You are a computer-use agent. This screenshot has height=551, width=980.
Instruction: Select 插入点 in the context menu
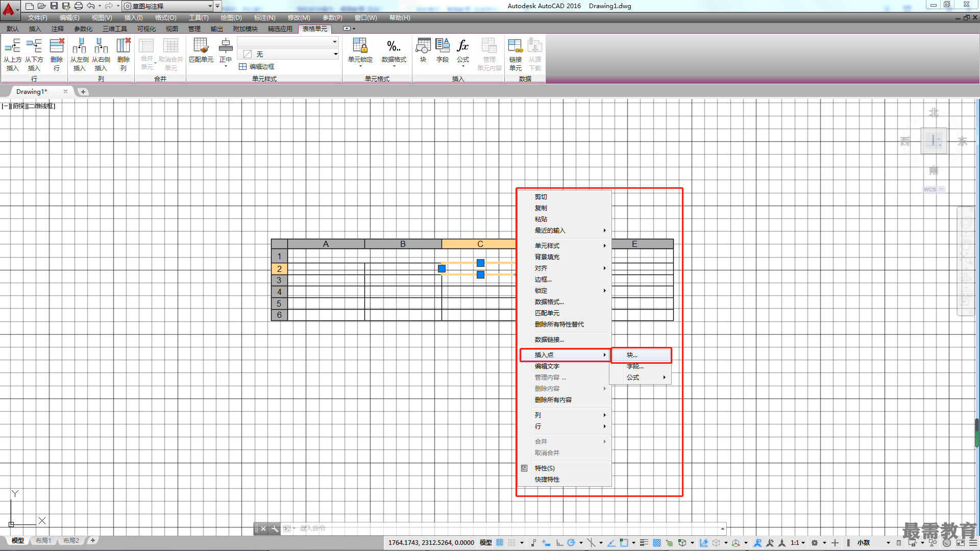566,355
